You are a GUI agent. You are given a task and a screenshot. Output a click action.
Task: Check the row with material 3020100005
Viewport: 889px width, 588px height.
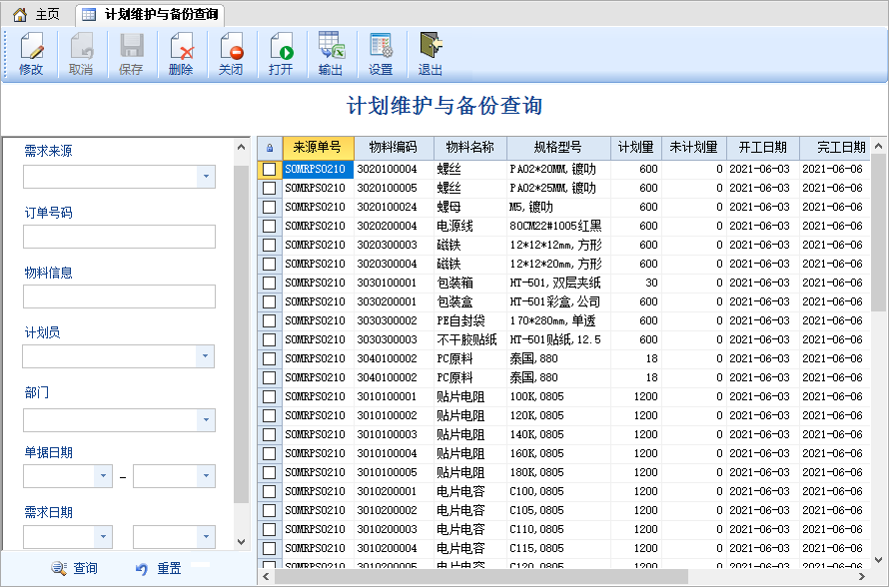click(x=270, y=188)
